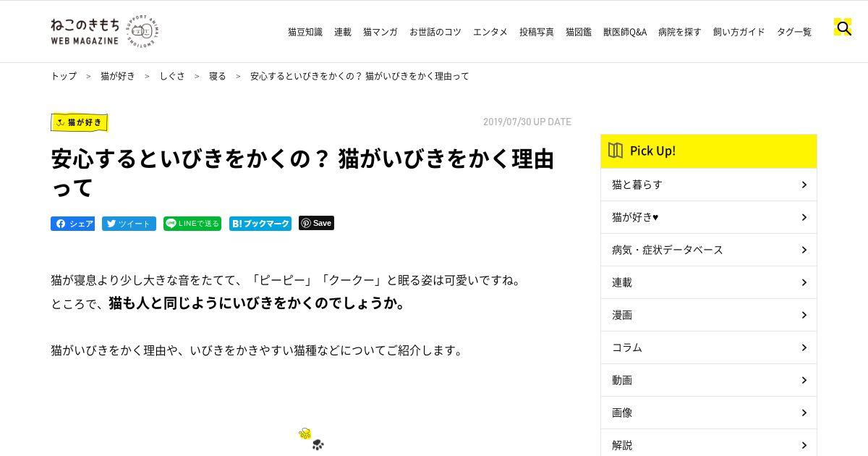Open the 飼い方ガイド menu item
Screen dimensions: 868x456
(739, 32)
